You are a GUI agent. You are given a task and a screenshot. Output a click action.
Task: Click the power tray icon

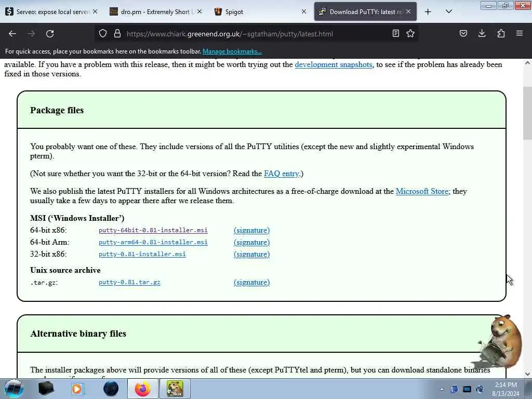480,389
